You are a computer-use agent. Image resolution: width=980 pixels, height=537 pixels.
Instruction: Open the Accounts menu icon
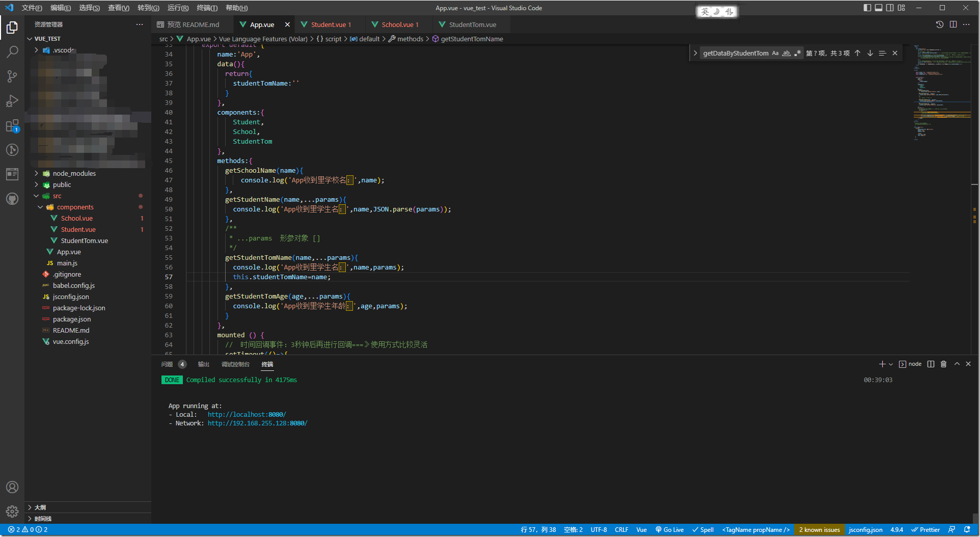tap(12, 487)
